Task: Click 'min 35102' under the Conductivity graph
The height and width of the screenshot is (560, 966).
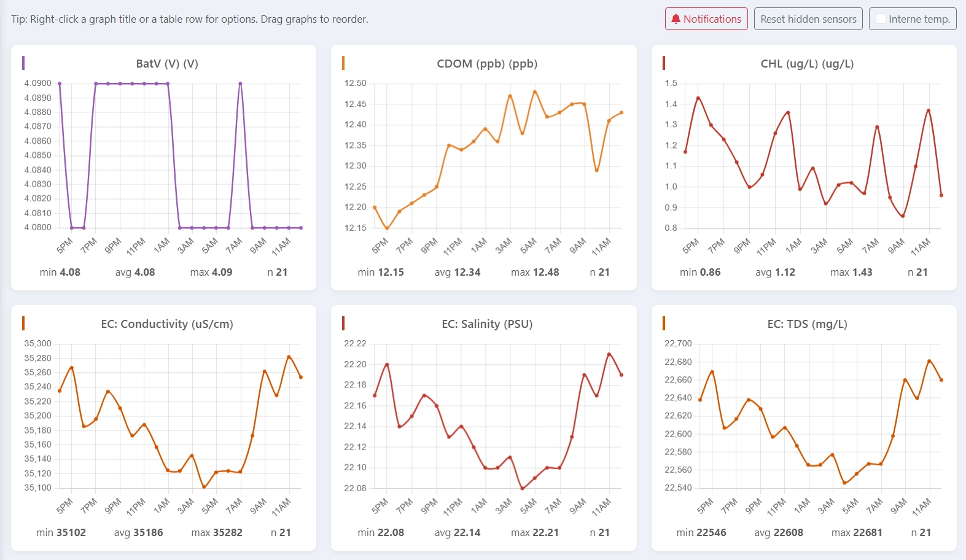Action: 61,532
